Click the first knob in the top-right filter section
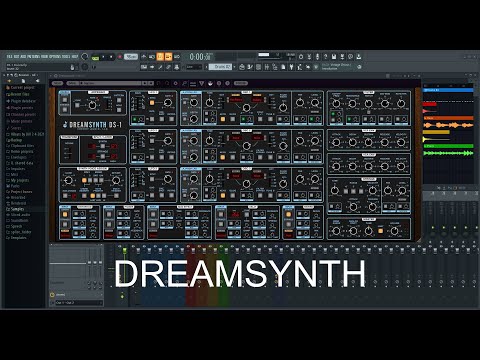The width and height of the screenshot is (480, 360). (x=336, y=103)
